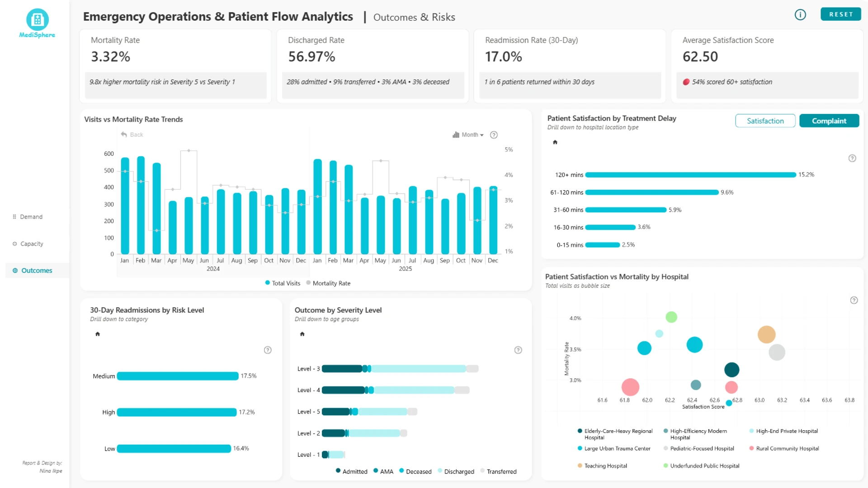Click the Demand sidebar grid icon
This screenshot has height=488, width=868.
point(14,217)
